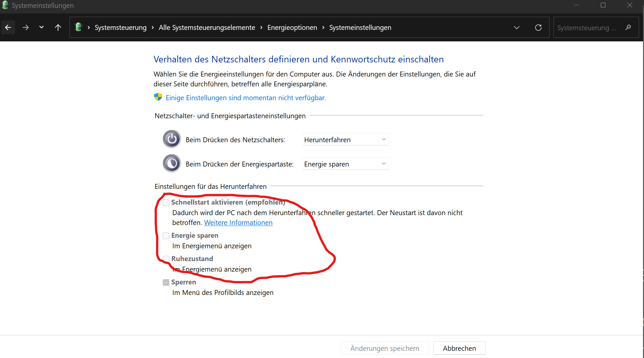Click the Abbrechen button
The image size is (644, 358).
coord(459,348)
